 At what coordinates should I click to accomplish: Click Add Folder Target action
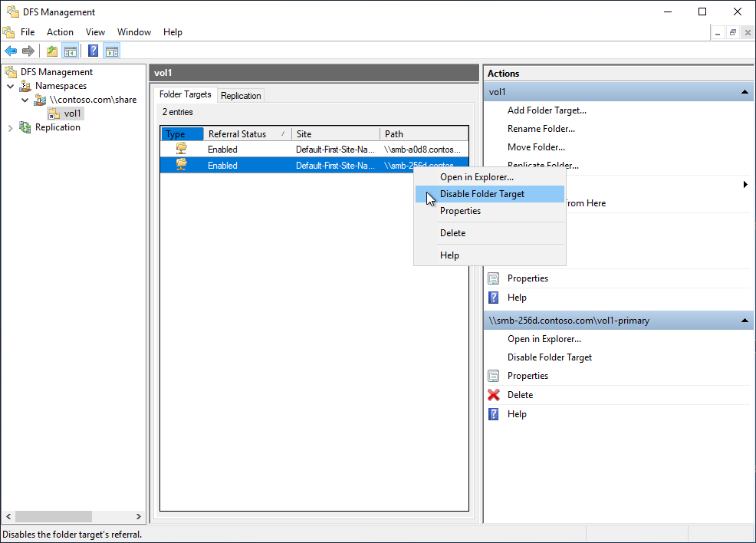pos(547,110)
